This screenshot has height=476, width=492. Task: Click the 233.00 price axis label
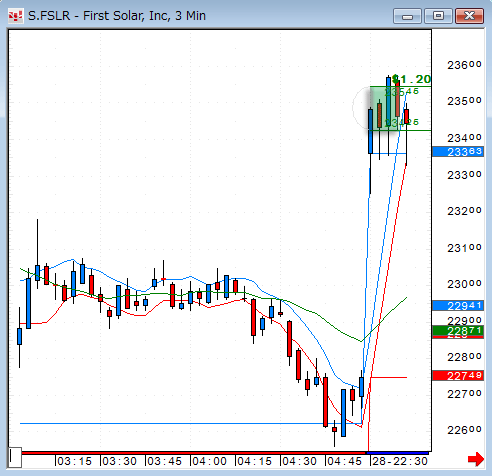coord(464,175)
